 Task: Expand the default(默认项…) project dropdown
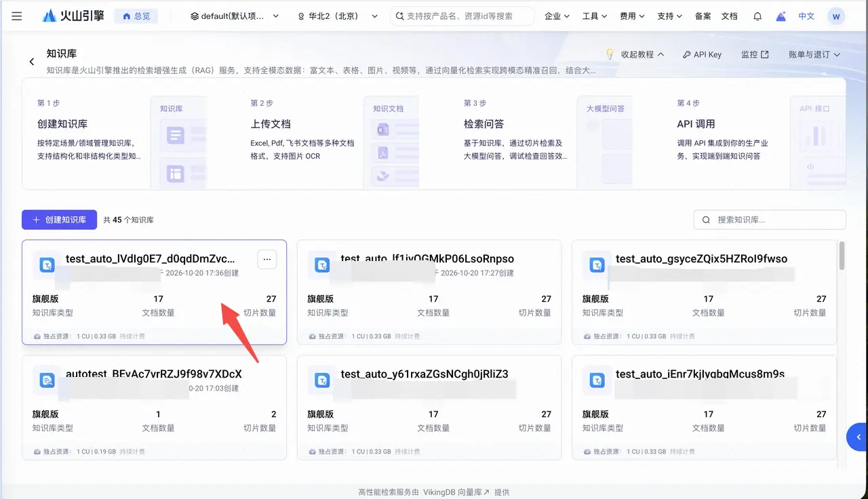235,16
